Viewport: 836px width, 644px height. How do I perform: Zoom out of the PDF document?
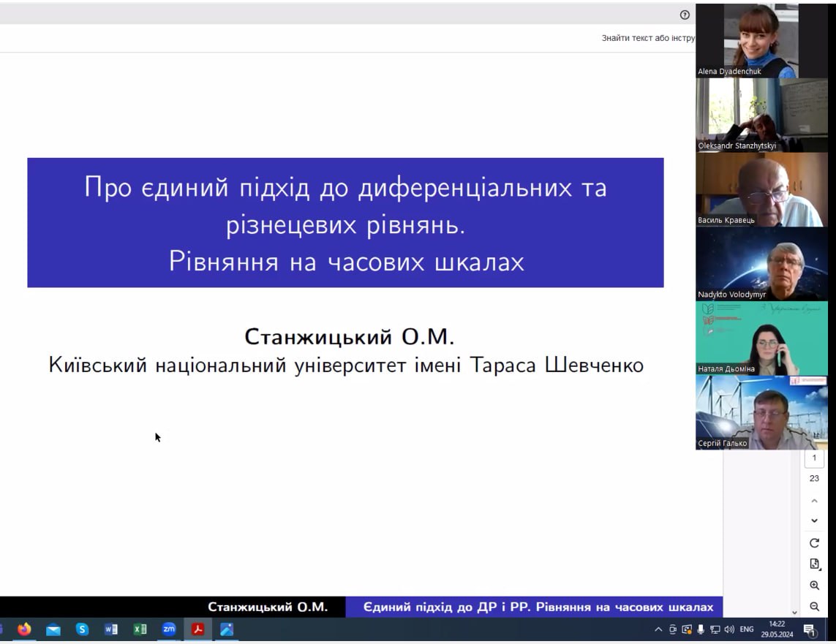click(814, 606)
